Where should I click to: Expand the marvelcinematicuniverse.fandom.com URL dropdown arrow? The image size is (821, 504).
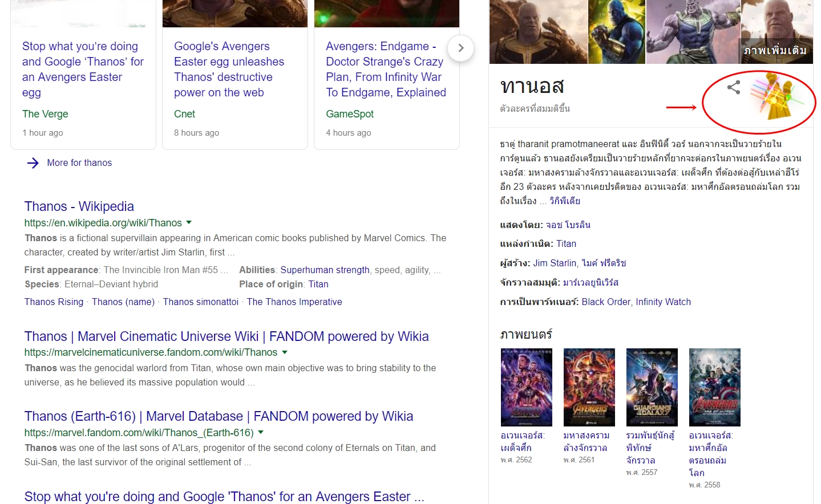[285, 352]
